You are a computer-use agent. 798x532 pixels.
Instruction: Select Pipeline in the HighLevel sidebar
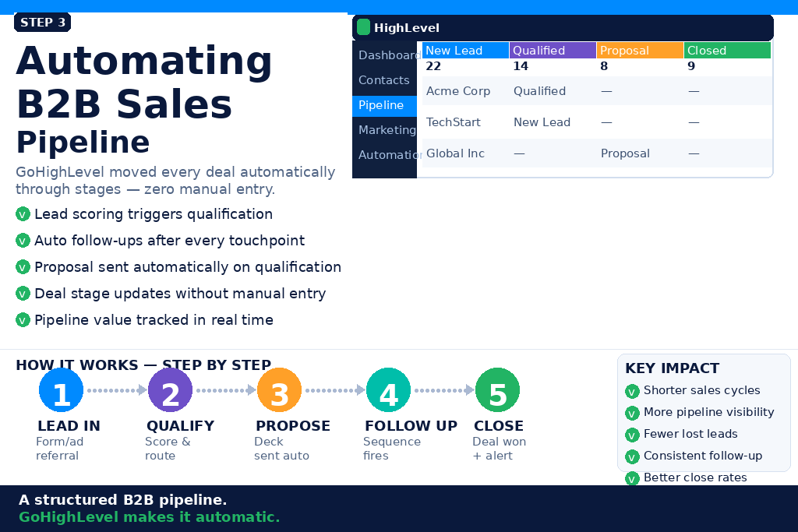[384, 105]
